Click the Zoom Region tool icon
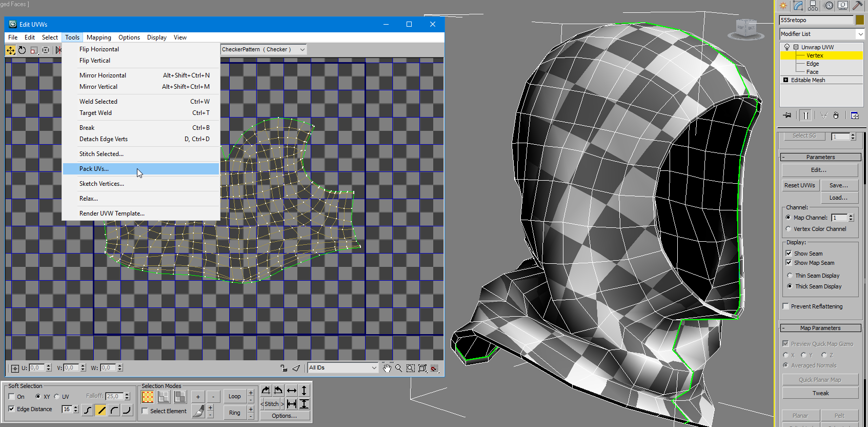The image size is (868, 427). (411, 368)
